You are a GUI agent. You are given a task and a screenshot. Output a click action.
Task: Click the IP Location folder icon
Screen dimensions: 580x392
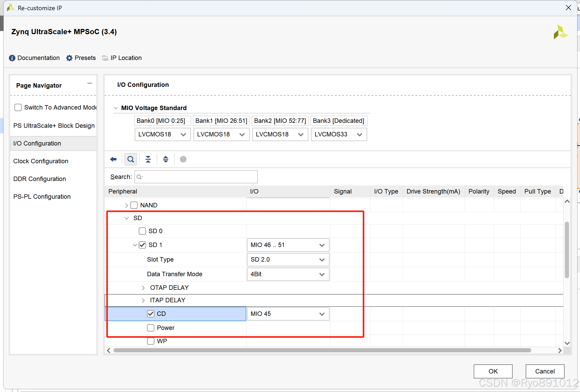[105, 58]
